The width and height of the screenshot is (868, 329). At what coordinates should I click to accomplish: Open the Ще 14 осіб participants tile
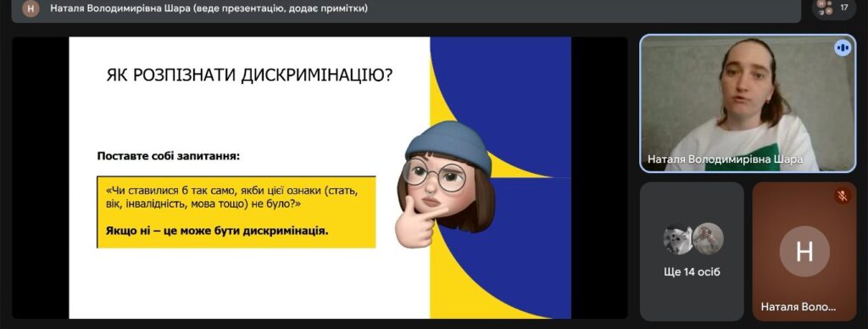[x=692, y=252]
